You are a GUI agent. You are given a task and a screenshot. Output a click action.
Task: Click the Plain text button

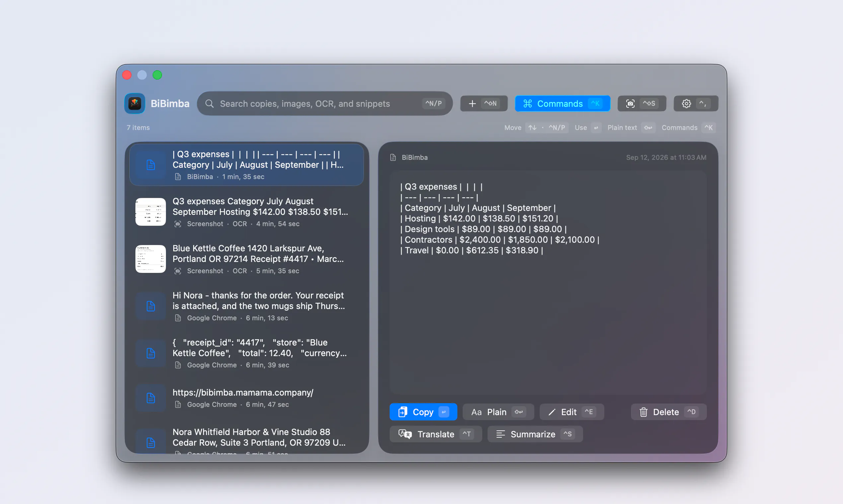coord(498,412)
